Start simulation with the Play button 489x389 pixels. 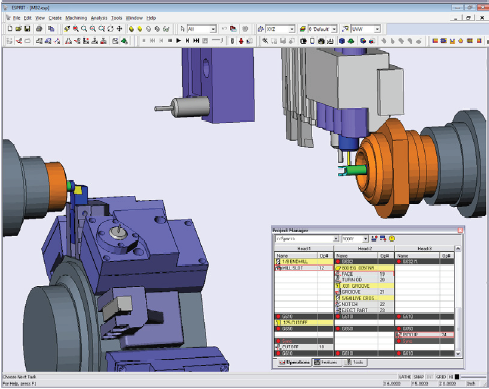[179, 41]
